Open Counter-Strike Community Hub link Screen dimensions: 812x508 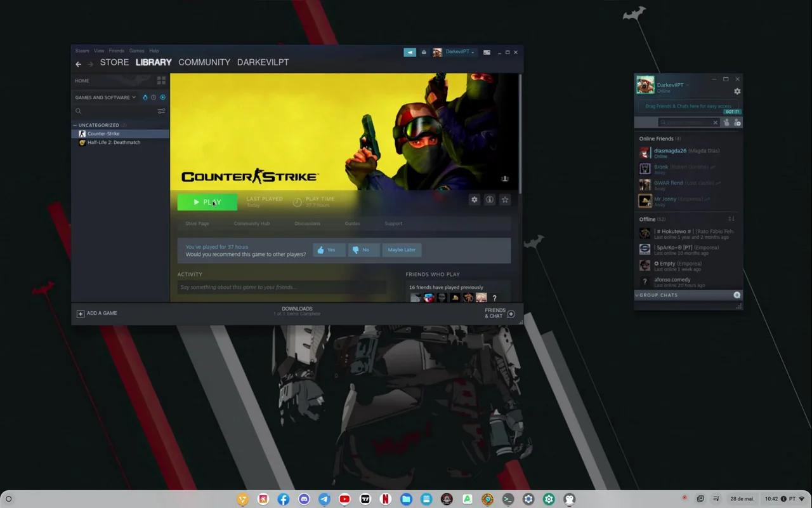pyautogui.click(x=252, y=224)
